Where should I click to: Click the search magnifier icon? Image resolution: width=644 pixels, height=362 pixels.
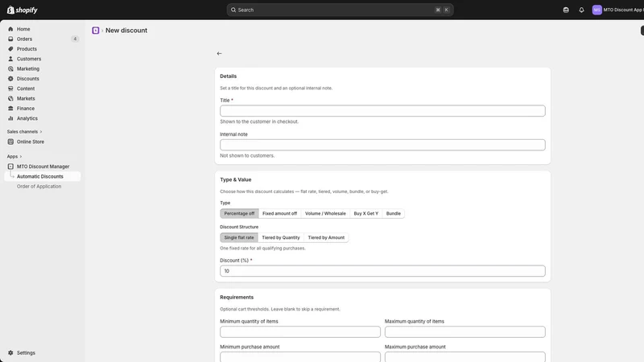pos(233,10)
